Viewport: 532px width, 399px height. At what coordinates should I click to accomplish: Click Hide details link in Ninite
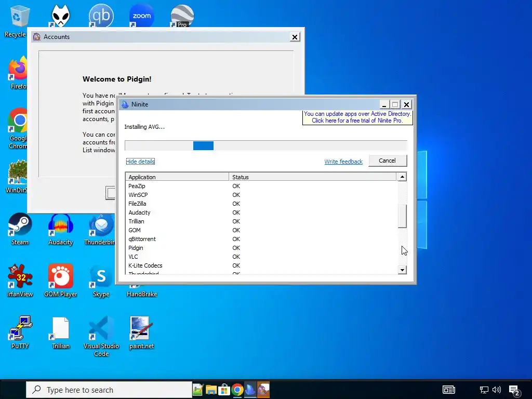140,162
